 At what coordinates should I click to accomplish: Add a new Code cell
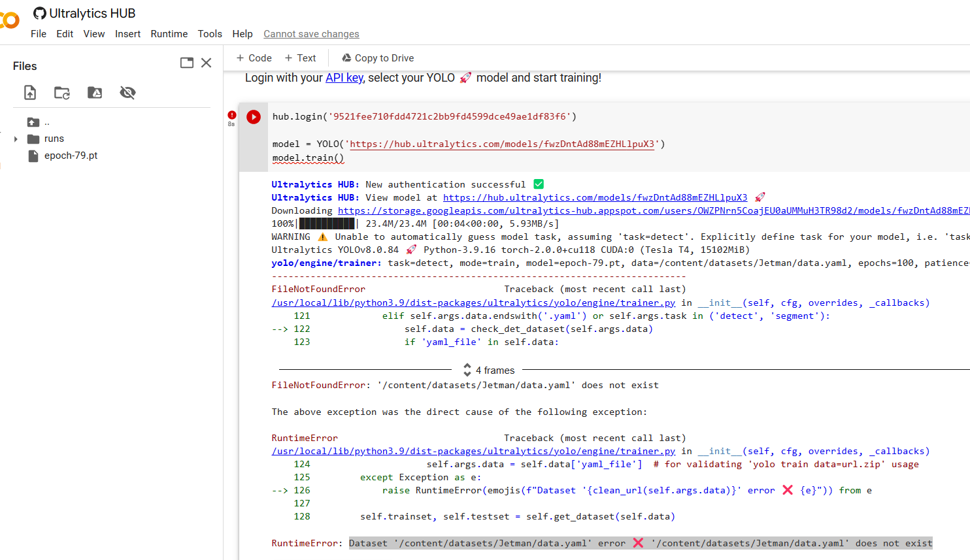click(254, 58)
